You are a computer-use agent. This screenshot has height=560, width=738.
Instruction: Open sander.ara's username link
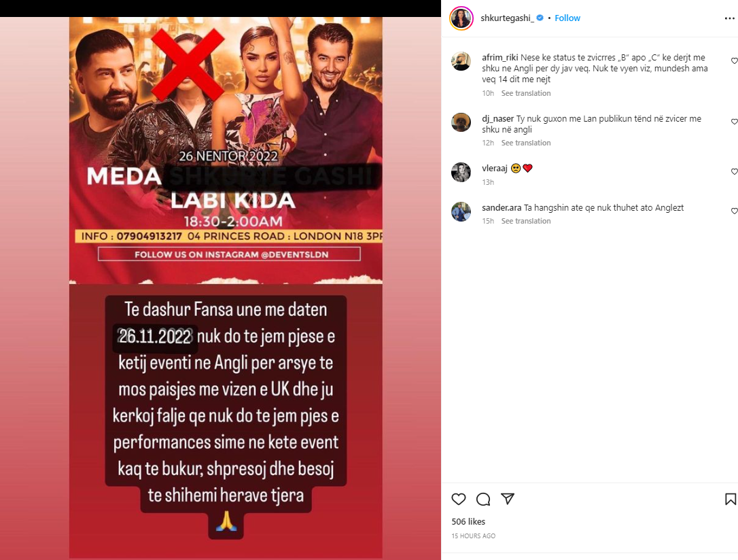coord(502,207)
